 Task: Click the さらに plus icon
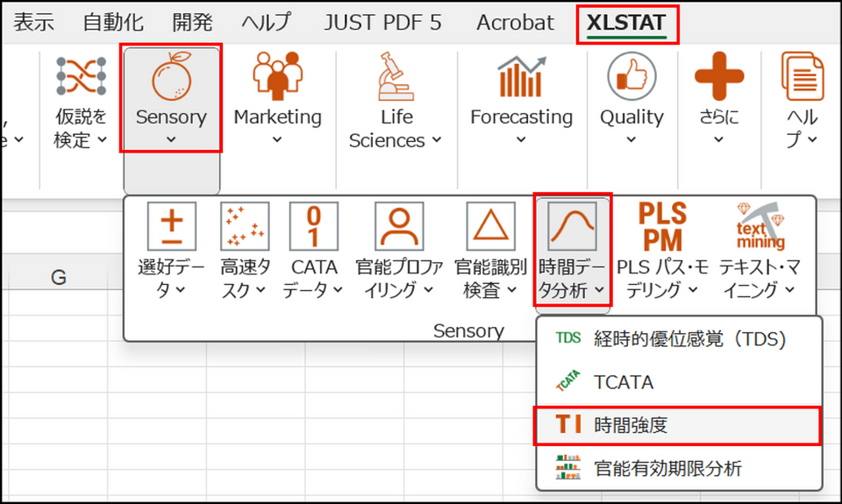click(719, 76)
